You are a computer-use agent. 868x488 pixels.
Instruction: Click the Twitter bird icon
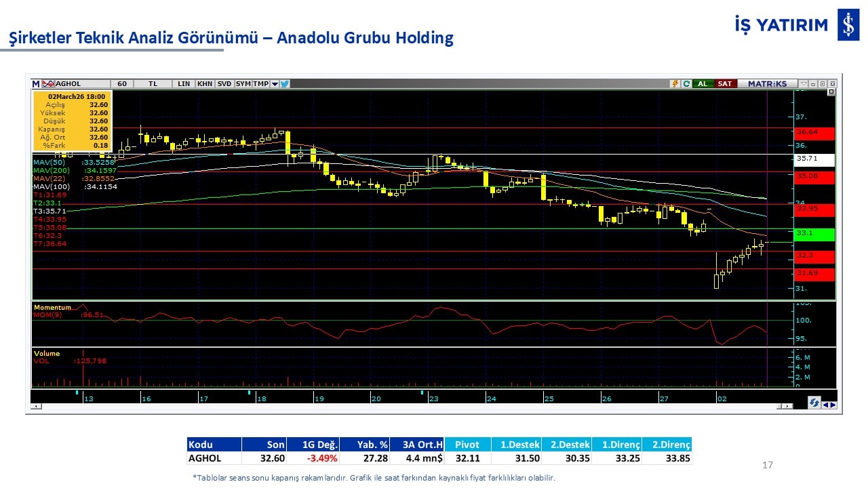point(285,84)
